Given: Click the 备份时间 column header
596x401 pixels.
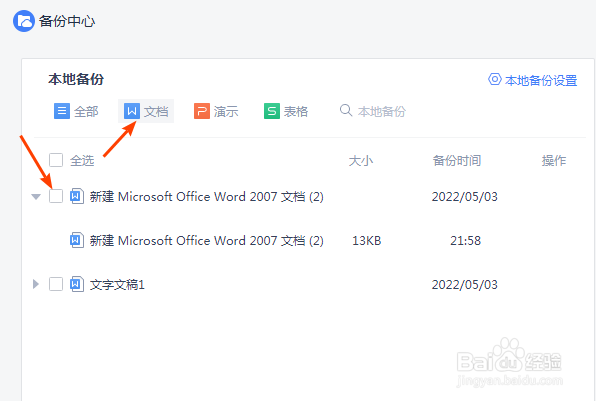Looking at the screenshot, I should (457, 160).
